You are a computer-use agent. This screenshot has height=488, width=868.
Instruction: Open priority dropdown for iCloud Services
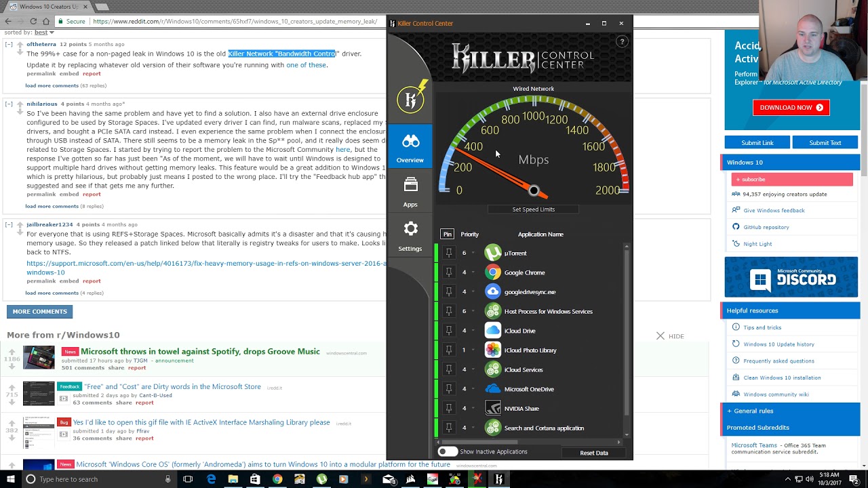[x=473, y=369]
